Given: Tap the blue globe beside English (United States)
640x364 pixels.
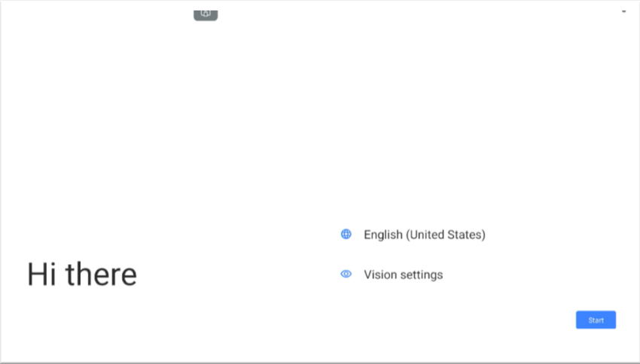Looking at the screenshot, I should (x=346, y=234).
